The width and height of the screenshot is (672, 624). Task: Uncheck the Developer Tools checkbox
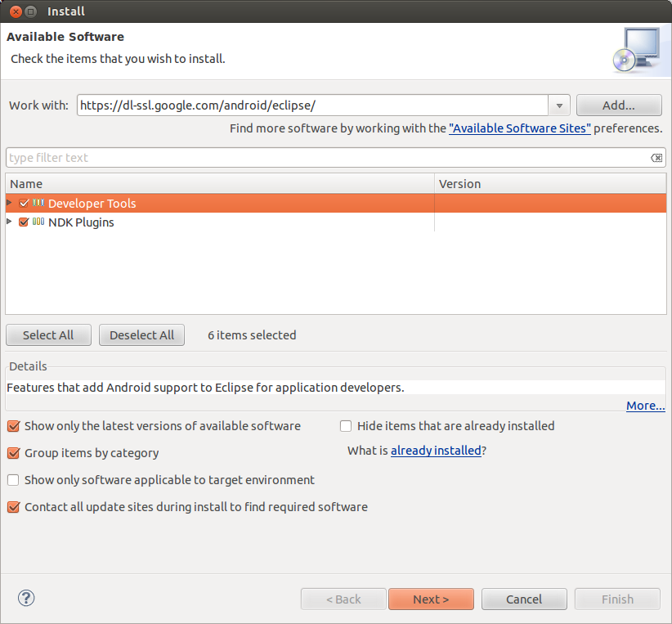(x=24, y=203)
